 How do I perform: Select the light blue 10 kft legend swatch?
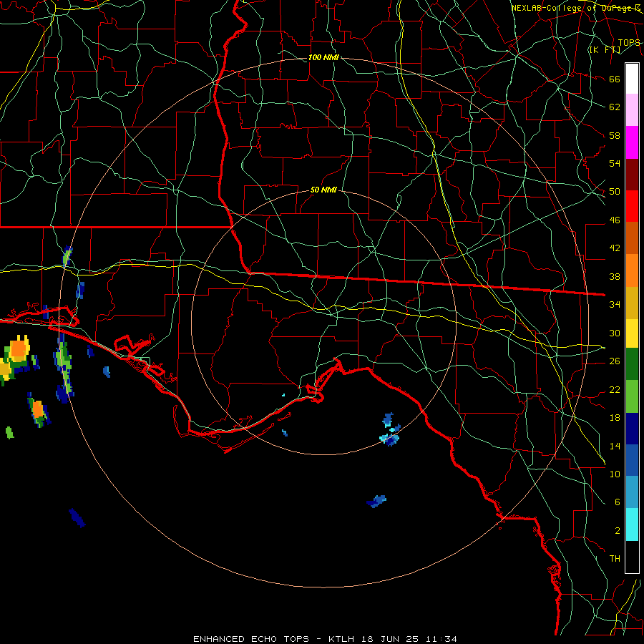[632, 492]
